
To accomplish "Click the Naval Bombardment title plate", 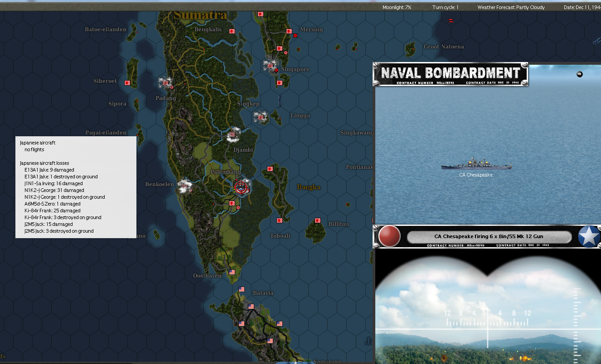I will coord(451,74).
